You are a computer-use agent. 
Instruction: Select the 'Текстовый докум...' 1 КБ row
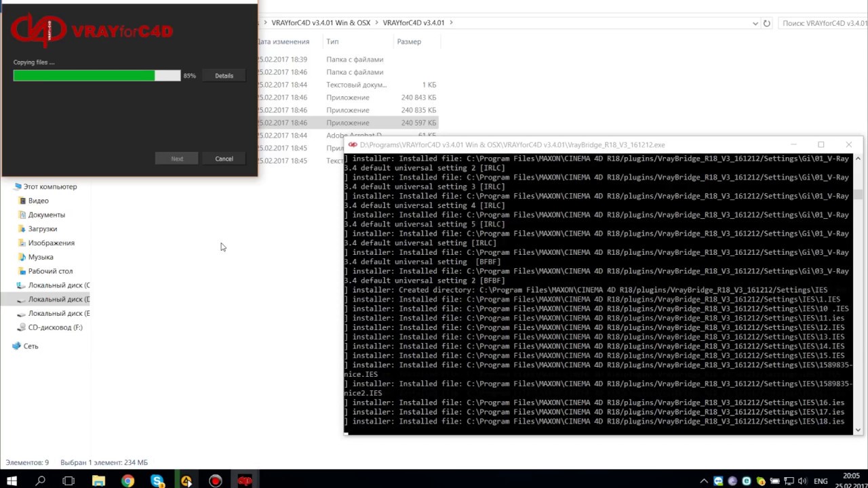pyautogui.click(x=348, y=85)
